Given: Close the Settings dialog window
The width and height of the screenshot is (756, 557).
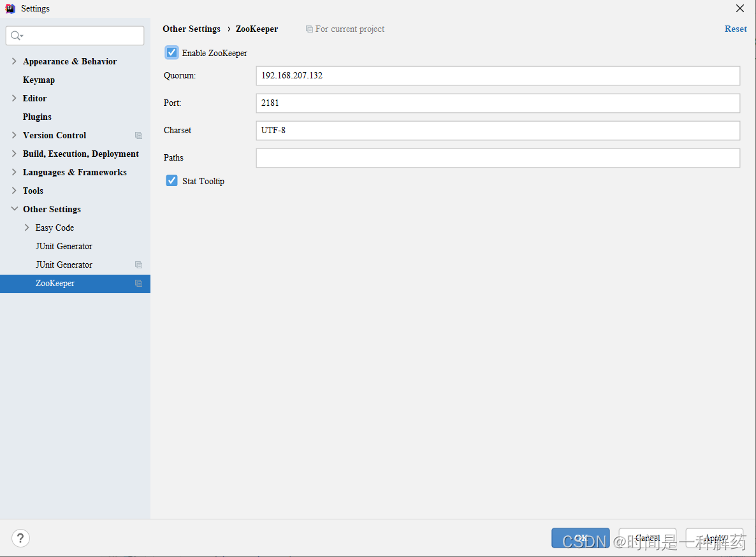Looking at the screenshot, I should (740, 8).
